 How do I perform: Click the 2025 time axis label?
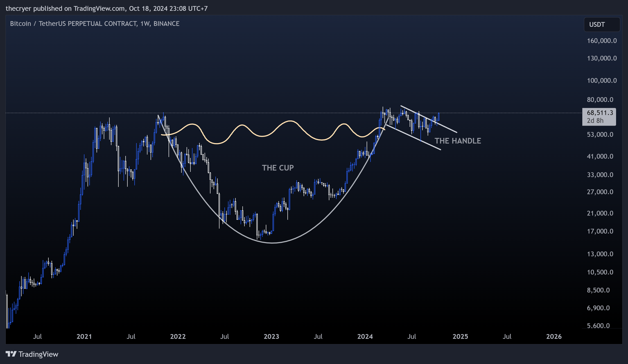[x=460, y=337]
